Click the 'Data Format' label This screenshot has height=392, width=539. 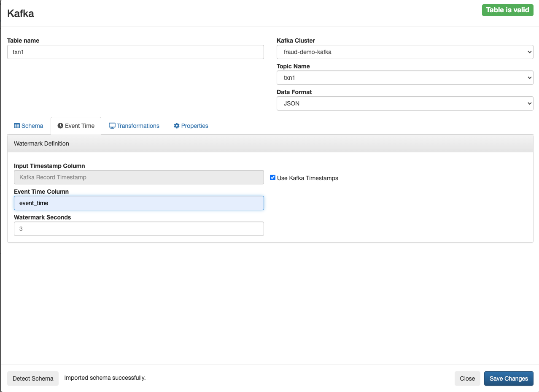[294, 92]
